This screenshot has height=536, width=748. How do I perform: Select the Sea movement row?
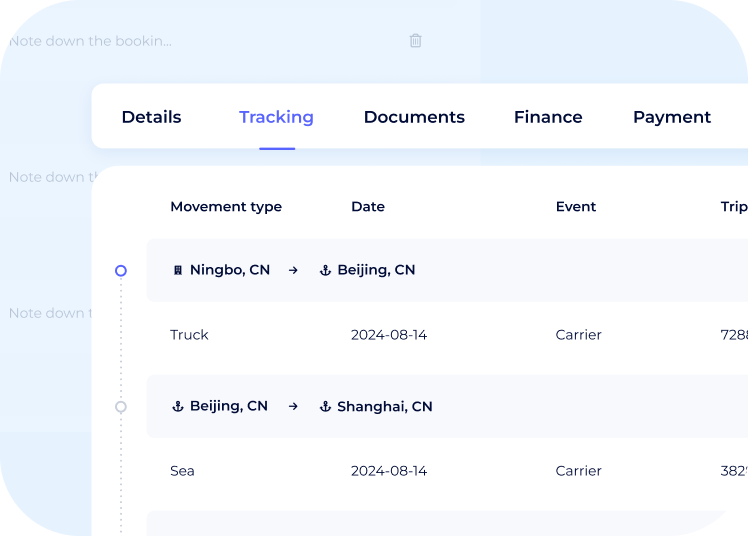click(182, 471)
